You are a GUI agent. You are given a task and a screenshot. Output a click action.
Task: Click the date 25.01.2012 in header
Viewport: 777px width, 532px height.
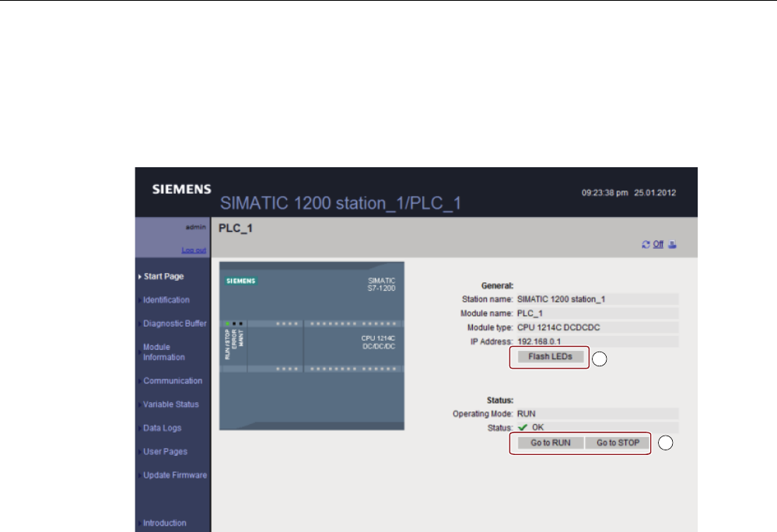point(655,193)
